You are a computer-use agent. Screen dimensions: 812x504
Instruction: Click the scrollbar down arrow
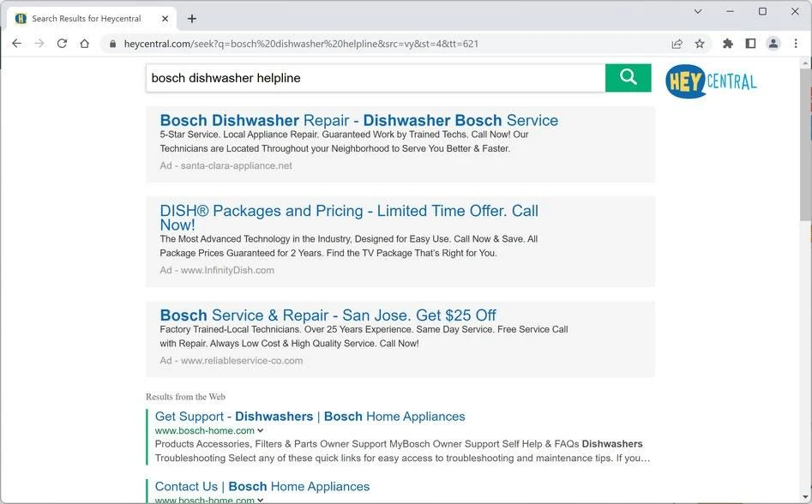tap(805, 498)
